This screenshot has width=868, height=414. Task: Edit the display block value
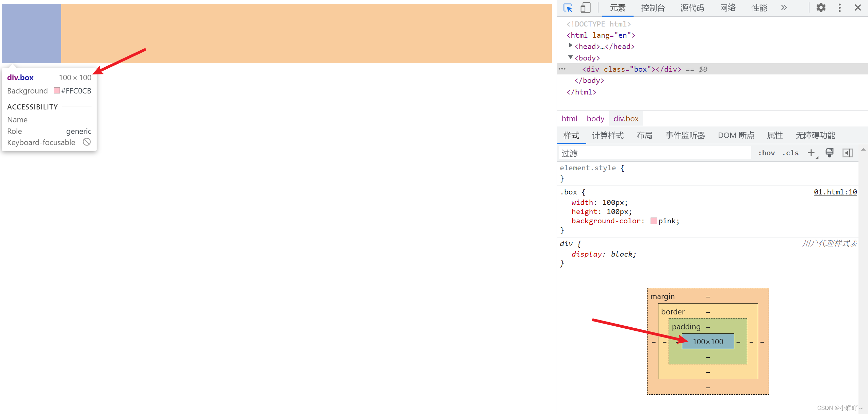tap(621, 254)
